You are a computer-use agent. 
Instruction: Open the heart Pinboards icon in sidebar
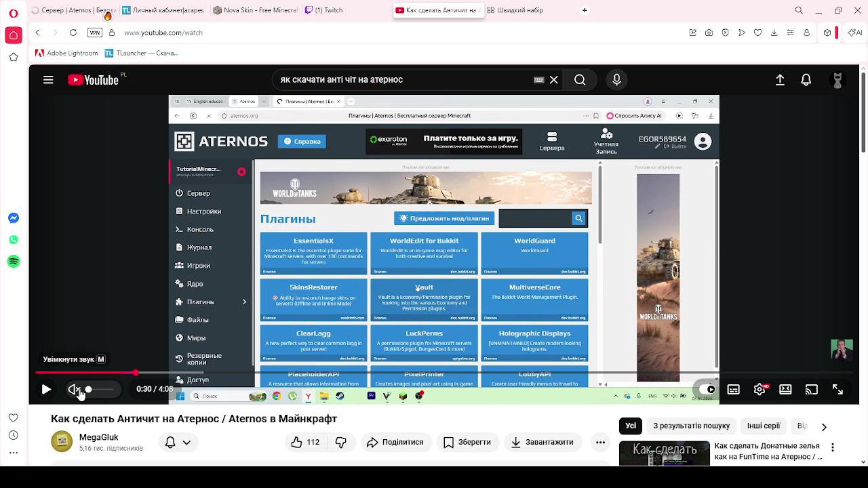click(x=14, y=418)
